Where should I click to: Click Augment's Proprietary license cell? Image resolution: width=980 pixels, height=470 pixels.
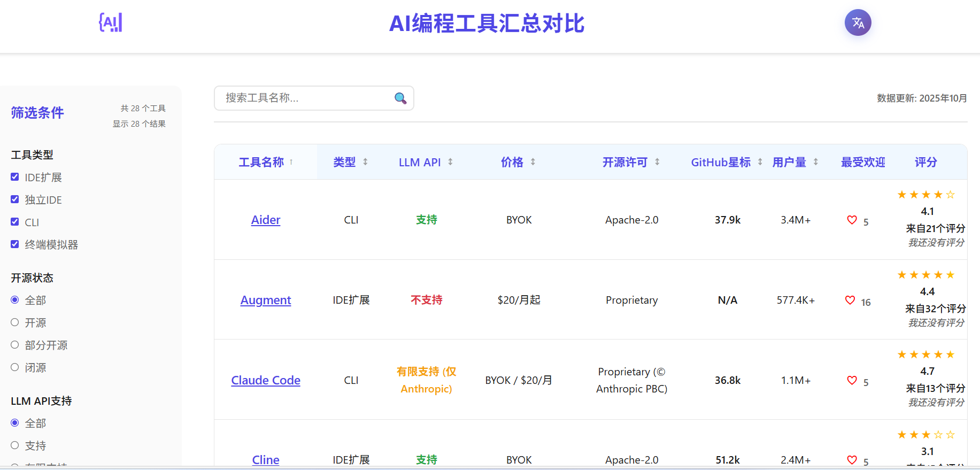pos(631,300)
